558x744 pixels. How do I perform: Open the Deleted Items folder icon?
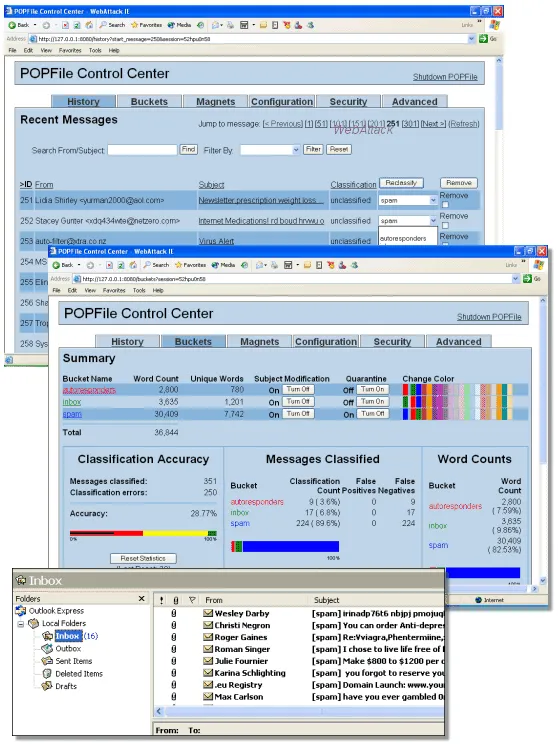click(46, 674)
